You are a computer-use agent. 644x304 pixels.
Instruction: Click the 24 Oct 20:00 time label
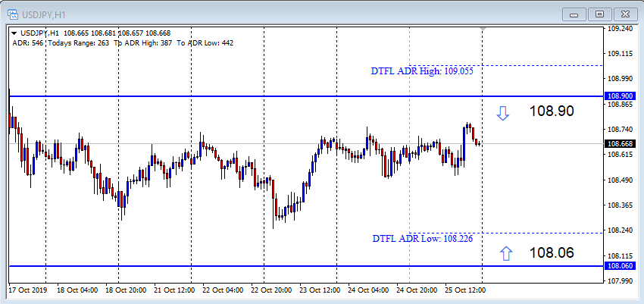(x=417, y=290)
